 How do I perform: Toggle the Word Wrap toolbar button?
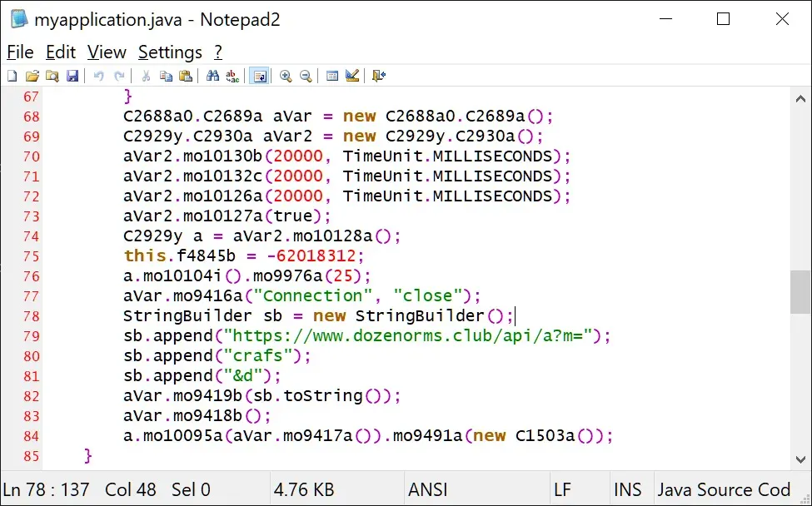point(259,76)
